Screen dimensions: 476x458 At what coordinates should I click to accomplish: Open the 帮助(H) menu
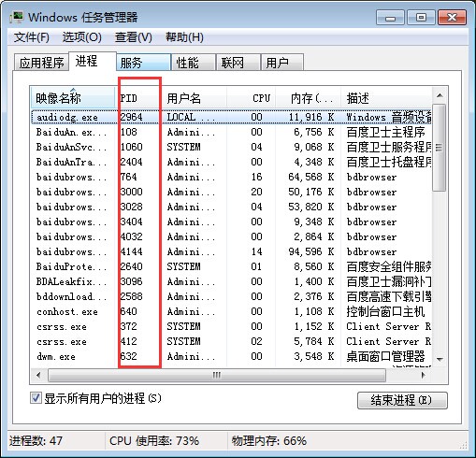[x=184, y=37]
